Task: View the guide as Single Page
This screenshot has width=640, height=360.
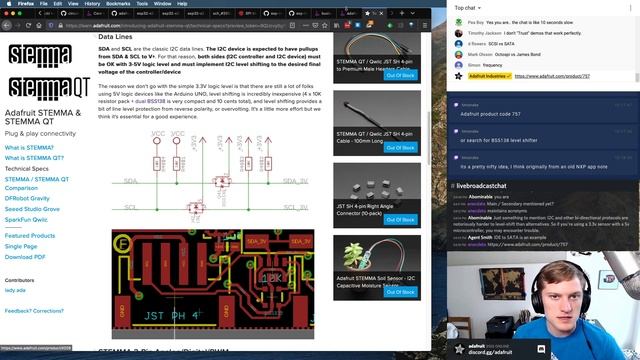Action: 21,246
